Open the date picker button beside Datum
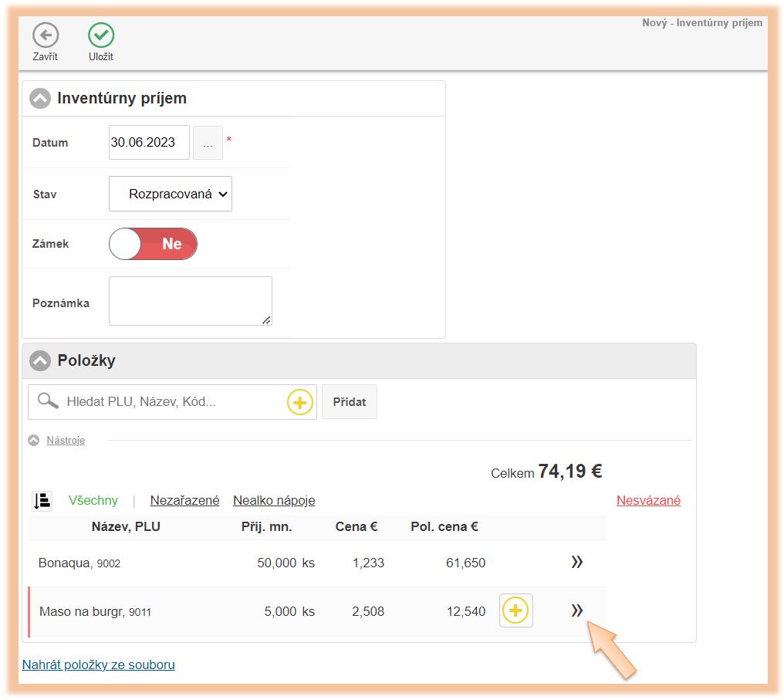784x700 pixels. point(208,143)
